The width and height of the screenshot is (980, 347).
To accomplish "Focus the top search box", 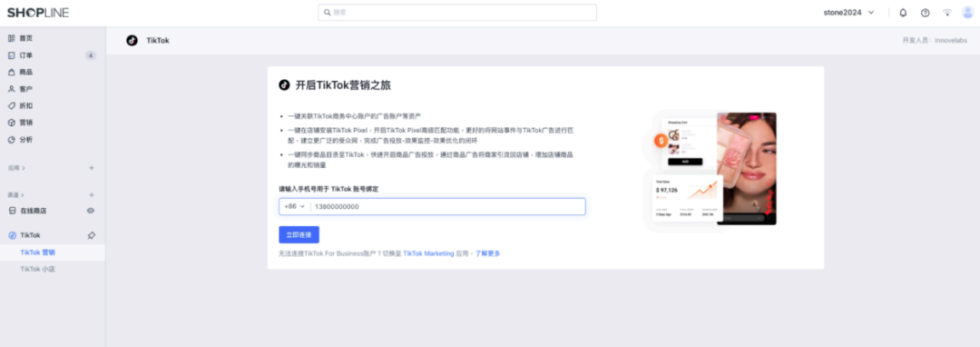I will click(x=457, y=13).
